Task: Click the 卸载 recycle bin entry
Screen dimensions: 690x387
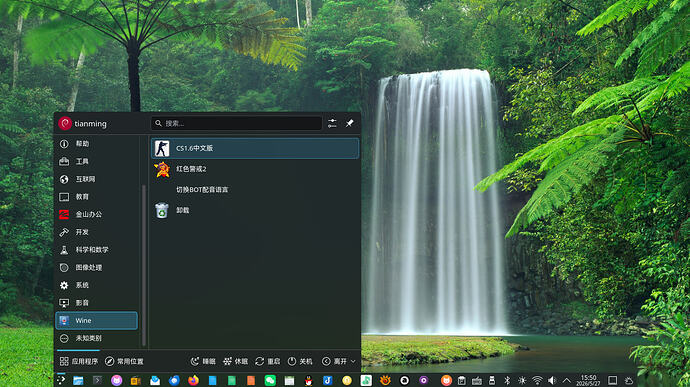Action: [255, 210]
